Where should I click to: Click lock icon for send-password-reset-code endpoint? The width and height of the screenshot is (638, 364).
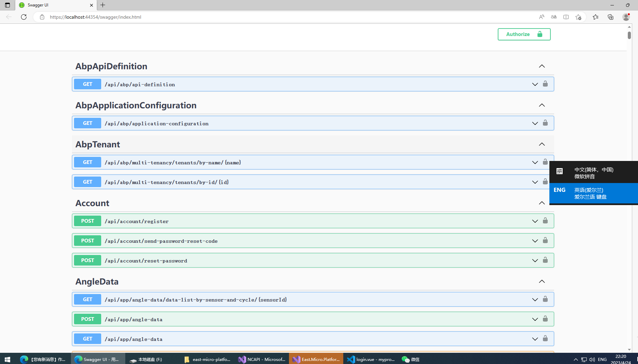[x=545, y=240]
